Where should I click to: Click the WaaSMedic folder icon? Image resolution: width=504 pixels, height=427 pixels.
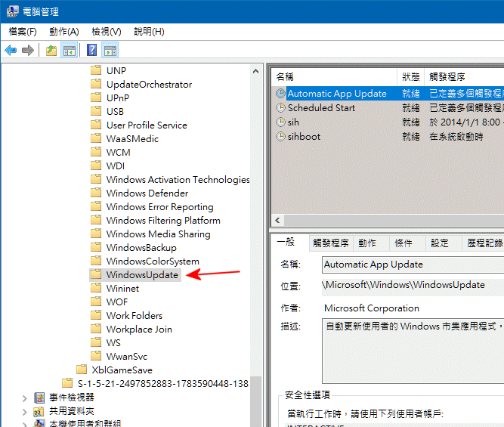[x=96, y=138]
